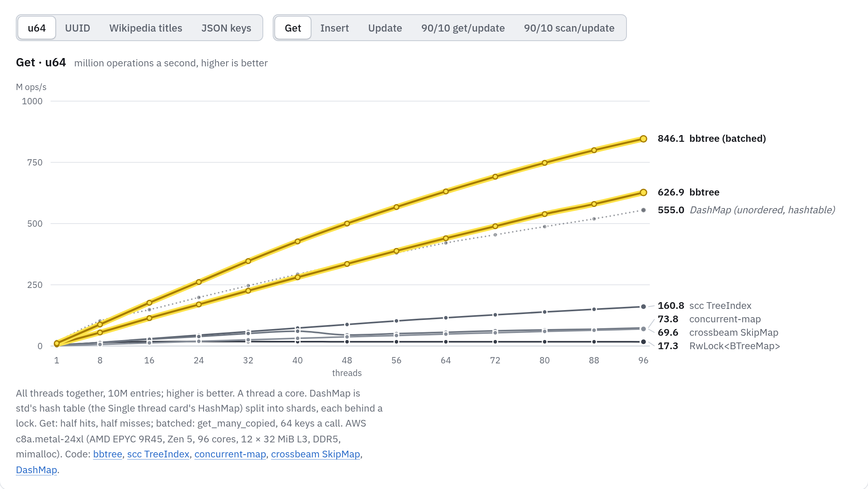Screen dimensions: 868x489
Task: Select the Get operation tab
Action: (x=293, y=28)
